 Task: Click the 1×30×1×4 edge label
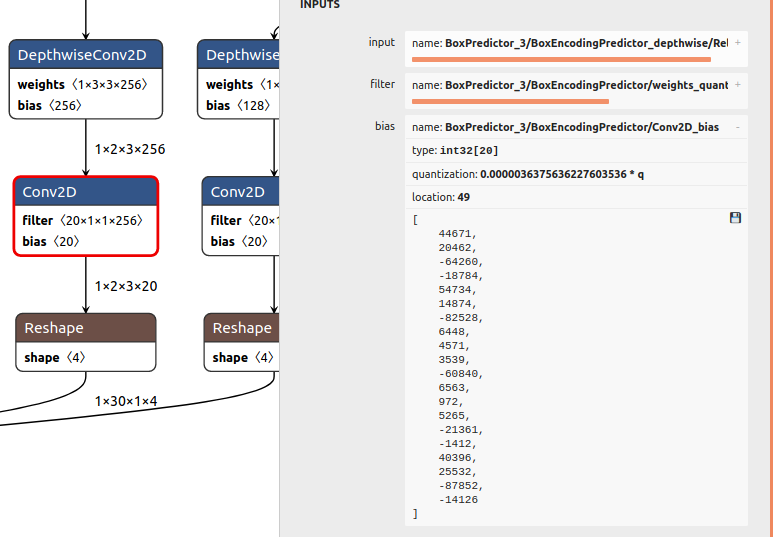(126, 401)
